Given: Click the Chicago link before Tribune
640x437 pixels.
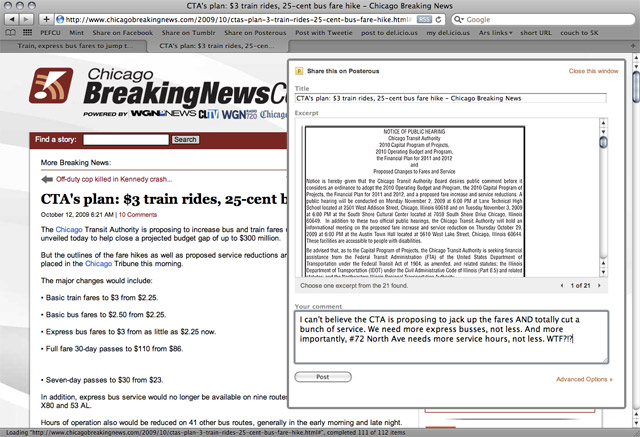Looking at the screenshot, I should pos(98,264).
